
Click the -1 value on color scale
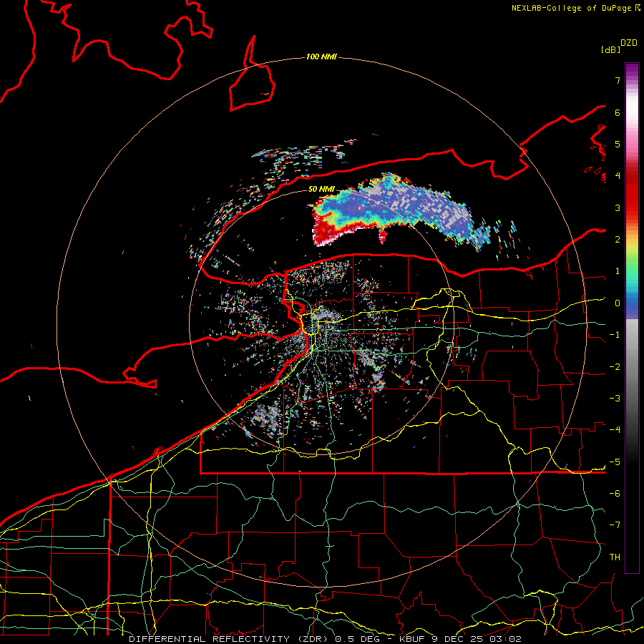pos(615,335)
